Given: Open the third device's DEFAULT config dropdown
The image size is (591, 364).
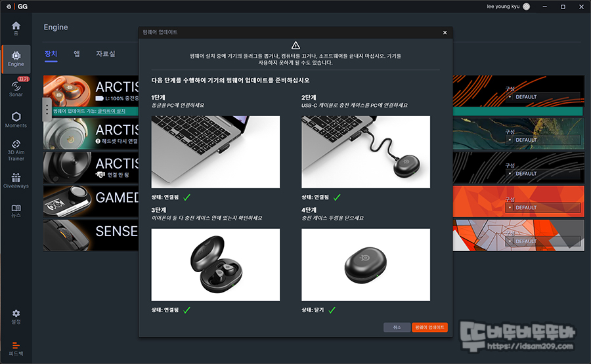Looking at the screenshot, I should click(x=542, y=174).
